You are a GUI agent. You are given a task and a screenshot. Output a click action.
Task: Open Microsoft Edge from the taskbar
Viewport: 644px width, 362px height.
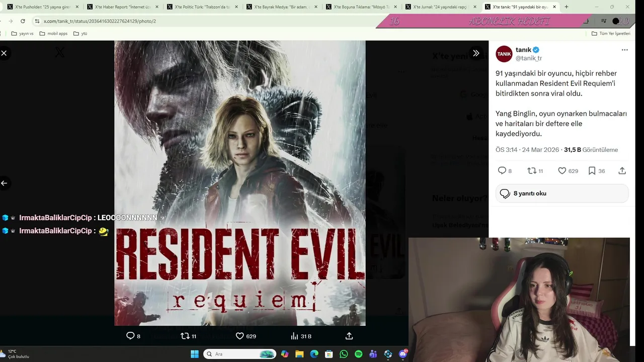pyautogui.click(x=314, y=354)
